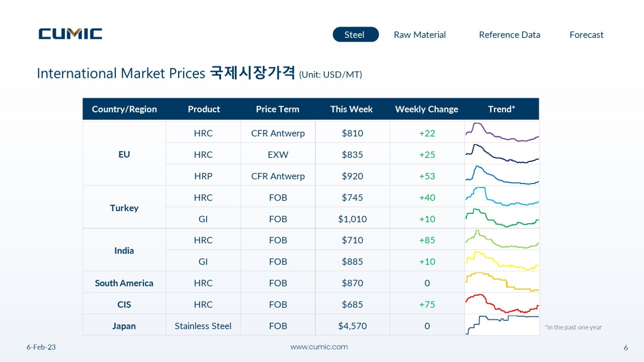The width and height of the screenshot is (644, 362).
Task: Click the Price Term column header
Action: [277, 109]
